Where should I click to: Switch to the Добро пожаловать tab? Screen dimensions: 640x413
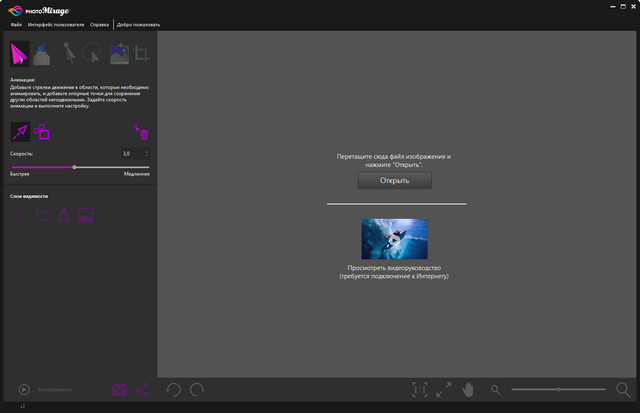(x=137, y=23)
